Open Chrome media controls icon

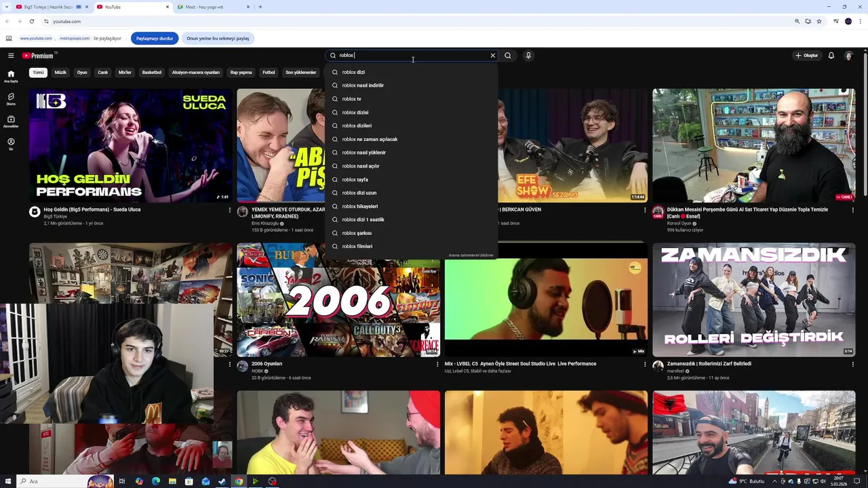(837, 21)
